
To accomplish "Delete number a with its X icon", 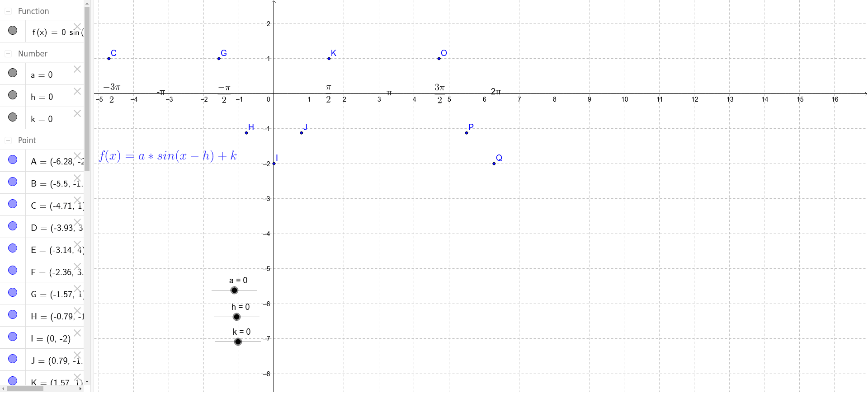I will click(77, 69).
